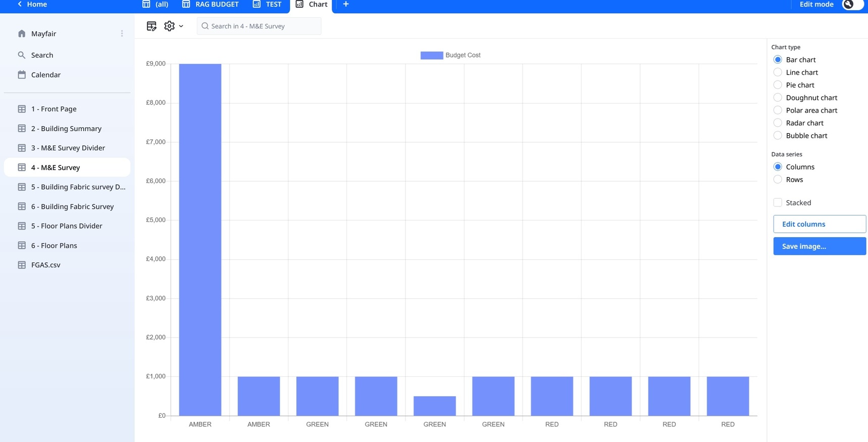Switch to the (all) view tab
Viewport: 868px width, 442px height.
155,4
